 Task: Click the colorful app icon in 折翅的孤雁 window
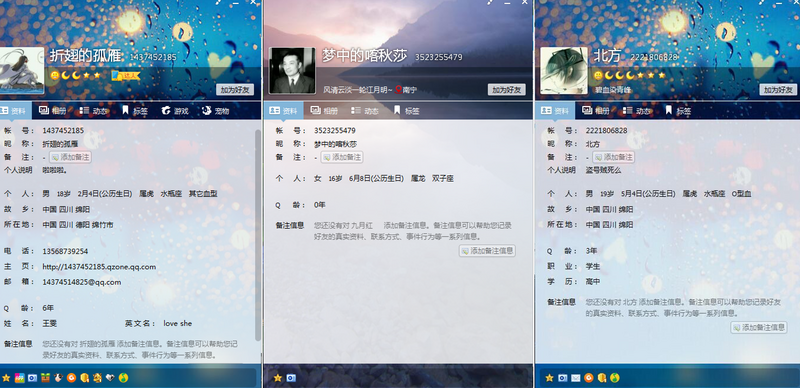[19, 378]
